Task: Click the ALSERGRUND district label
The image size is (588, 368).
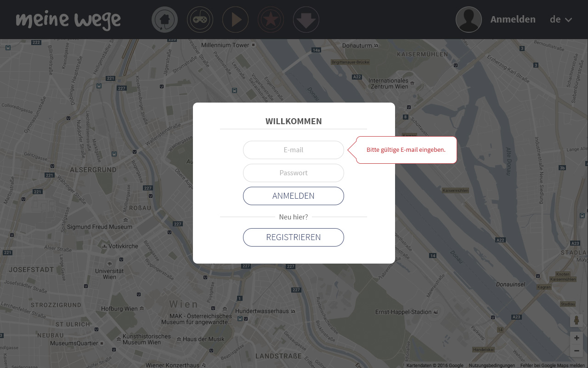Action: 93,170
